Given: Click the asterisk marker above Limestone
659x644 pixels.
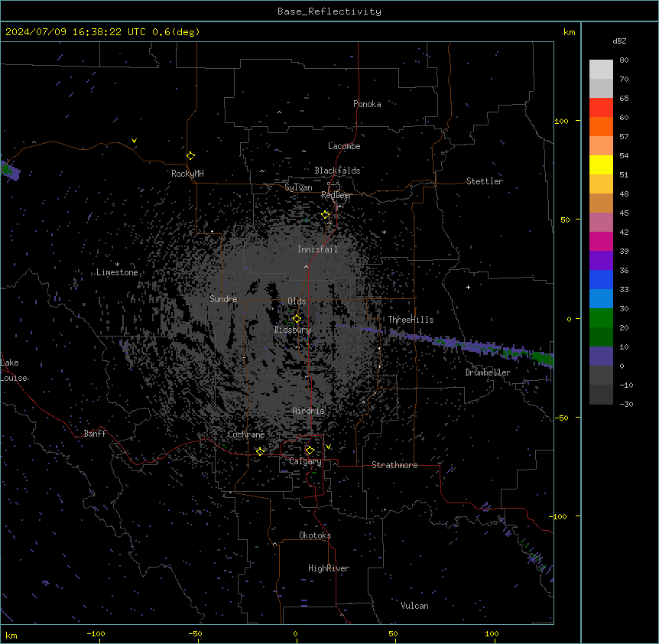Looking at the screenshot, I should [117, 265].
